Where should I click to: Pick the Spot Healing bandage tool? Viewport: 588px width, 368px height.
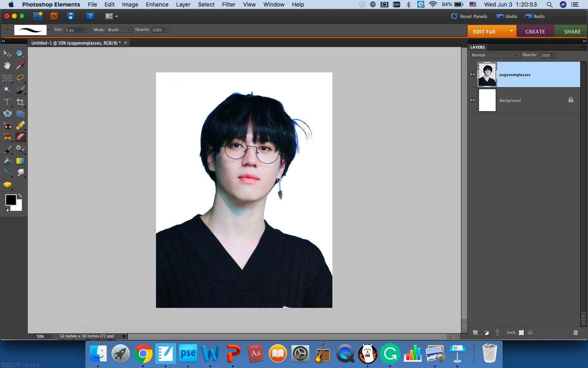click(20, 126)
